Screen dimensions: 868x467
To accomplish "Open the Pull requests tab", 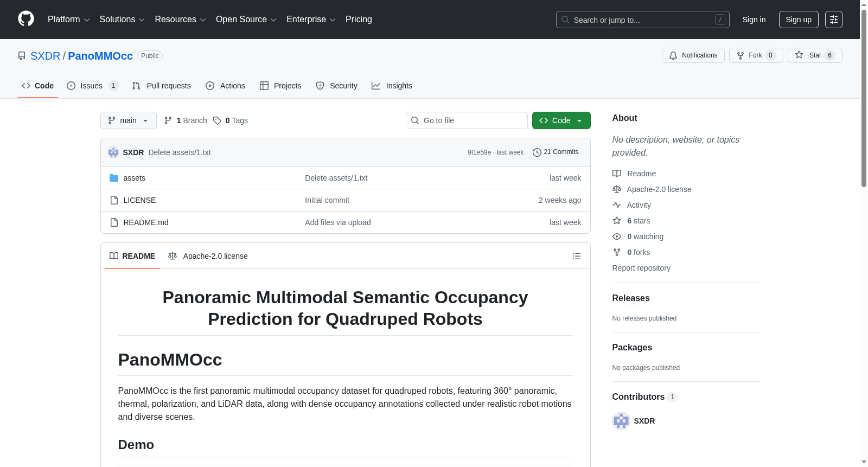I will pyautogui.click(x=162, y=86).
